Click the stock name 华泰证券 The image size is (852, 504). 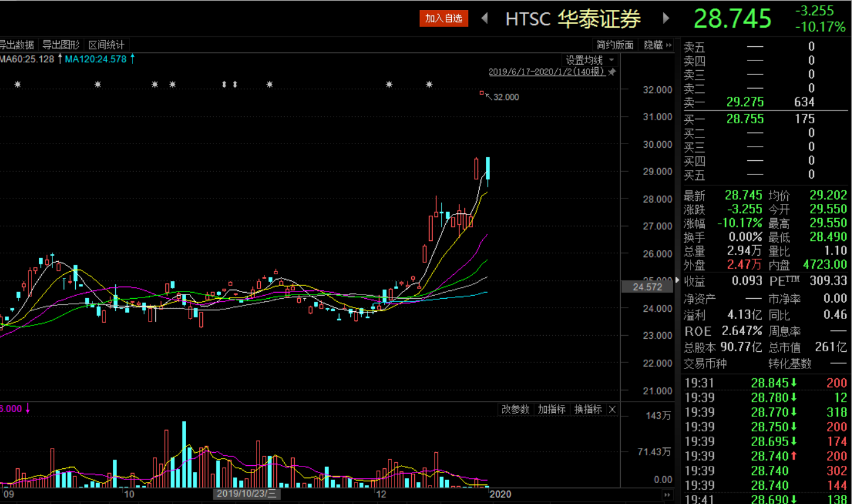[599, 19]
